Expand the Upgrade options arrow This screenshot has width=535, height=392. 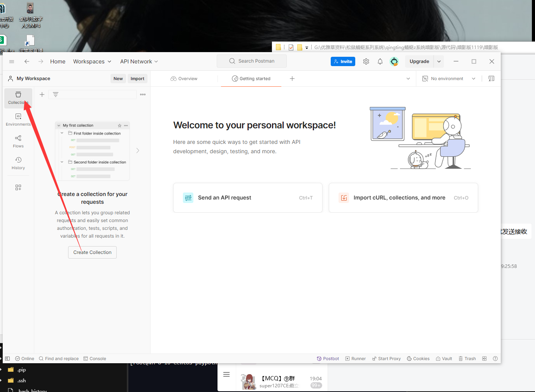coord(439,61)
